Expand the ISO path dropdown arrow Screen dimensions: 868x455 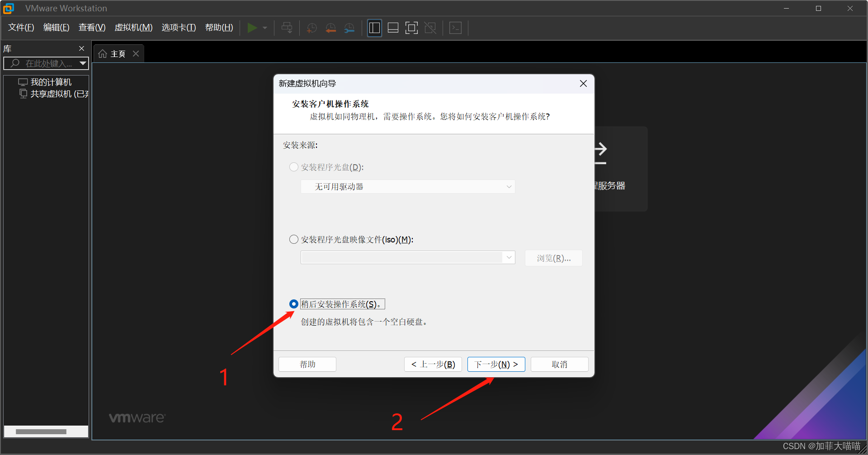point(509,257)
